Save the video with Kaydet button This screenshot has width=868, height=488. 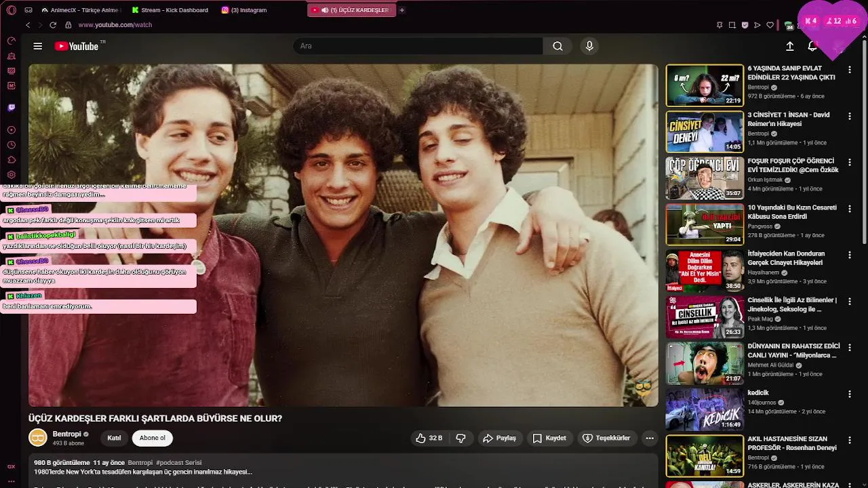(x=549, y=439)
